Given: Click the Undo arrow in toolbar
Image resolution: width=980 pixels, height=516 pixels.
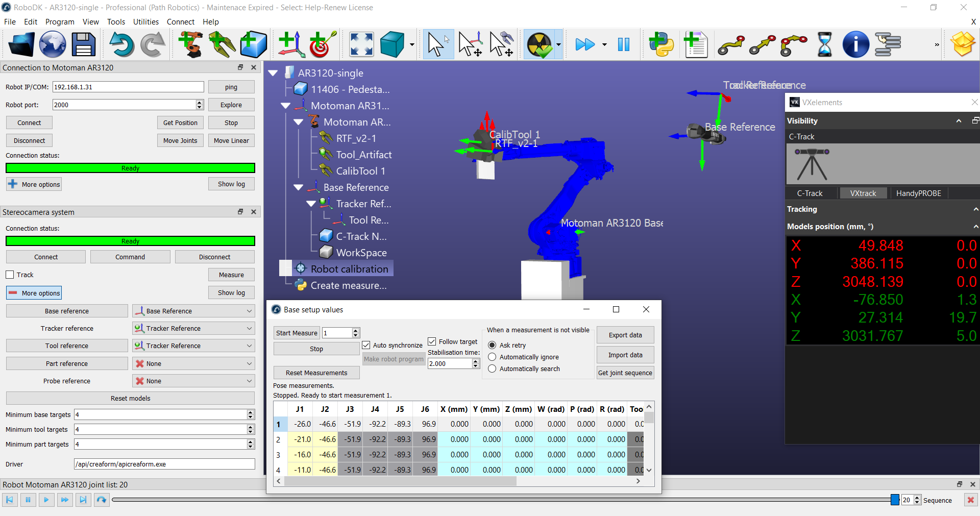Looking at the screenshot, I should tap(121, 45).
